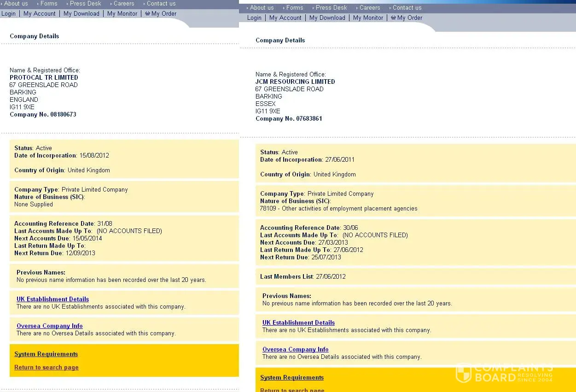The height and width of the screenshot is (392, 576).
Task: Open My Download in right page navigation
Action: 327,18
